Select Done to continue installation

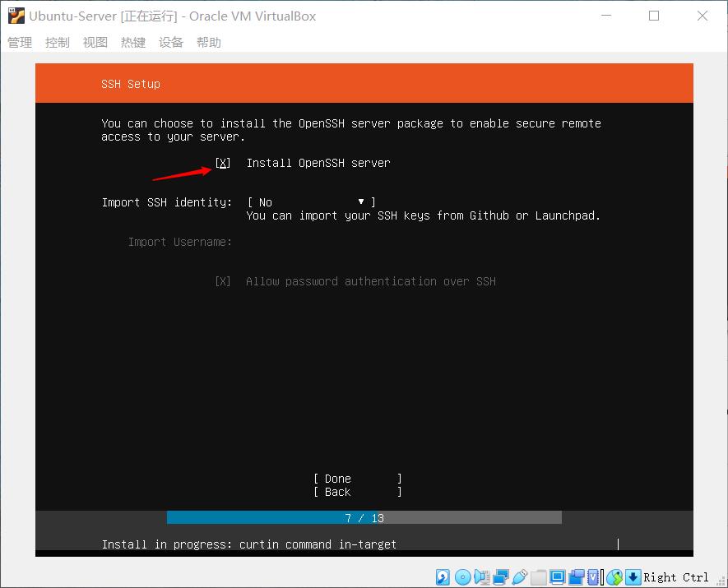click(336, 478)
